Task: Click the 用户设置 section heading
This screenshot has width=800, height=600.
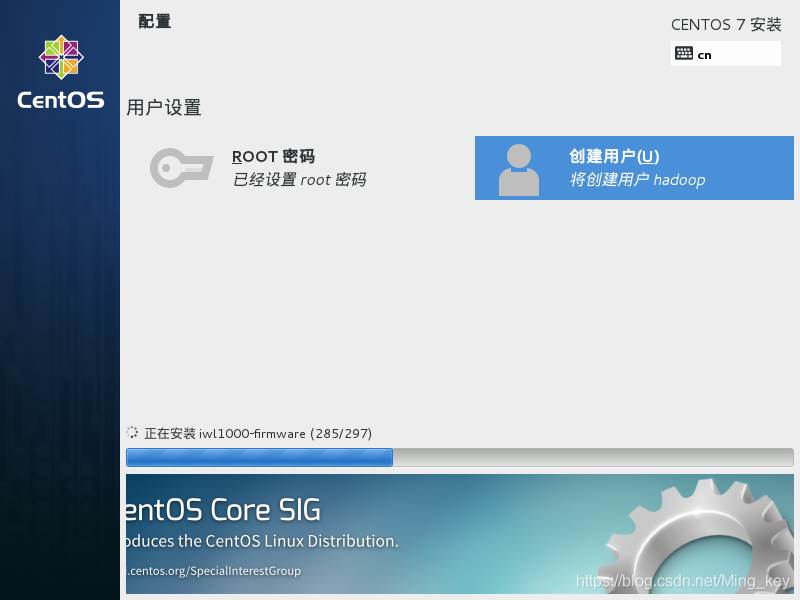Action: [x=164, y=108]
